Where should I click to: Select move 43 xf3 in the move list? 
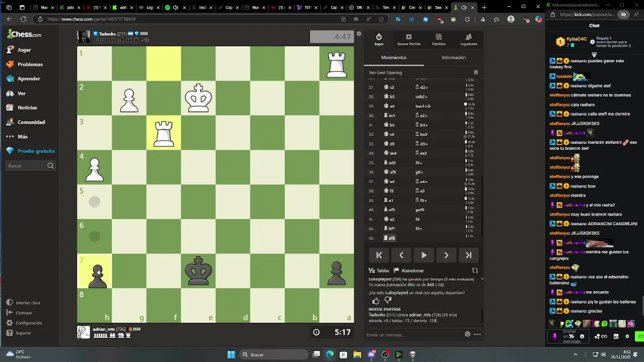[389, 238]
